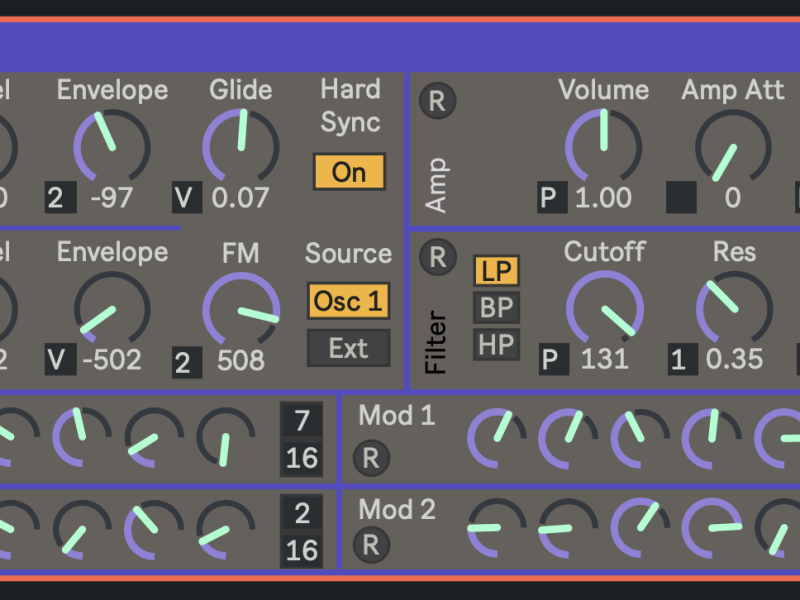Toggle the Hard Sync On switch
This screenshot has height=600, width=800.
click(348, 172)
